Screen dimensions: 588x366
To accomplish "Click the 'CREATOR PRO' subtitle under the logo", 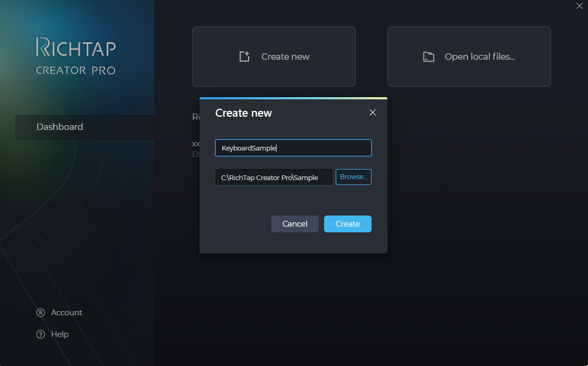I will tap(75, 70).
